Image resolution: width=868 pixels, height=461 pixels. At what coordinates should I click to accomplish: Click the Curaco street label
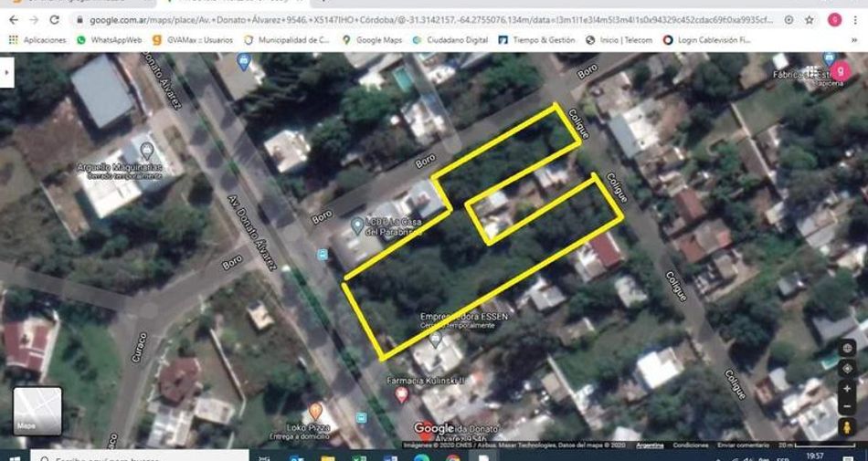pyautogui.click(x=140, y=348)
